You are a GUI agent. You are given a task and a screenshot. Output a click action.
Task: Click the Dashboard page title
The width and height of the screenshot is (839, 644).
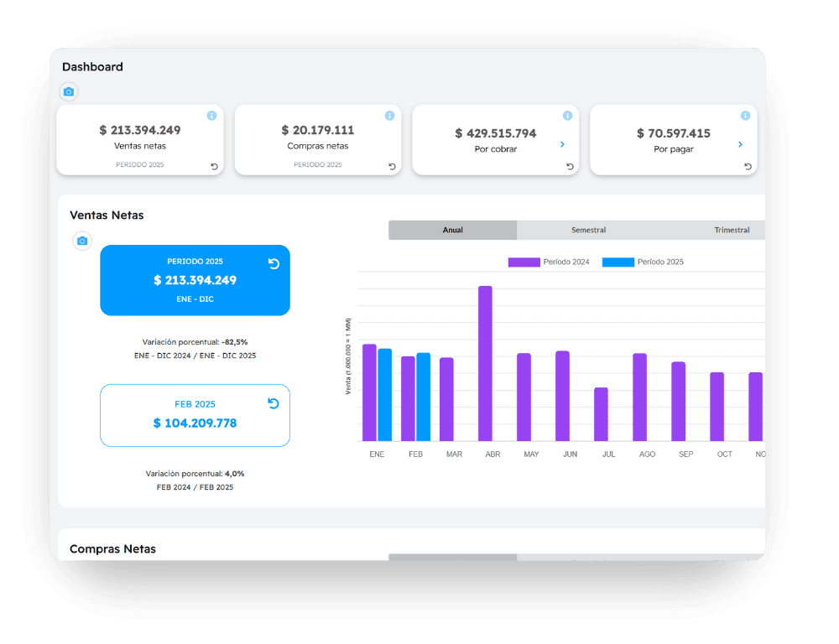pos(92,67)
